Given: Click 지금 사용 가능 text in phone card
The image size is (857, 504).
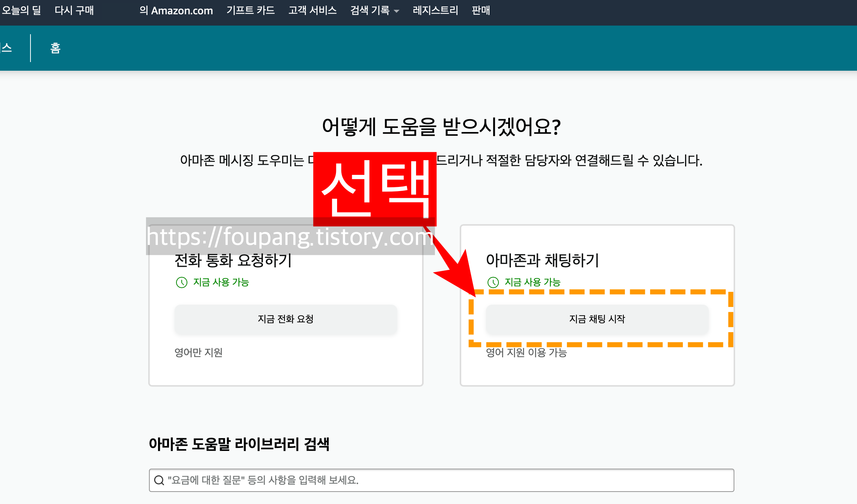Looking at the screenshot, I should coord(221,282).
